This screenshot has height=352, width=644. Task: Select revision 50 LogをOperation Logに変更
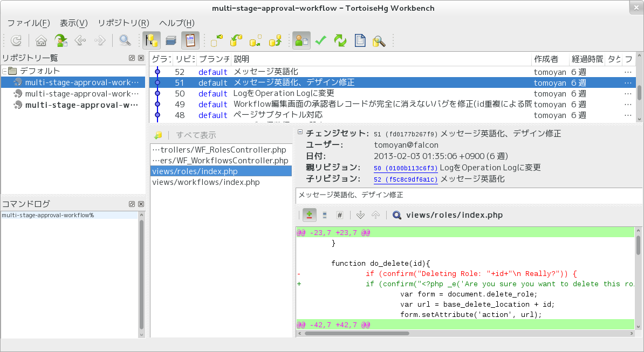(392, 94)
